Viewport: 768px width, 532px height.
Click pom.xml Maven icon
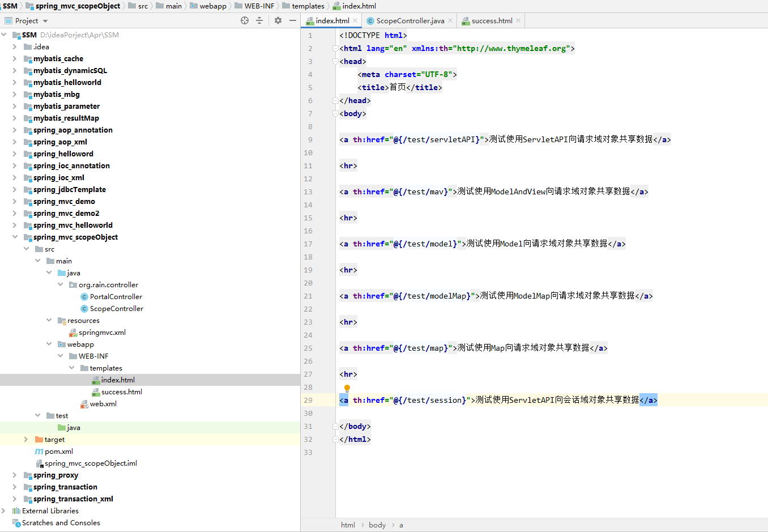[39, 452]
